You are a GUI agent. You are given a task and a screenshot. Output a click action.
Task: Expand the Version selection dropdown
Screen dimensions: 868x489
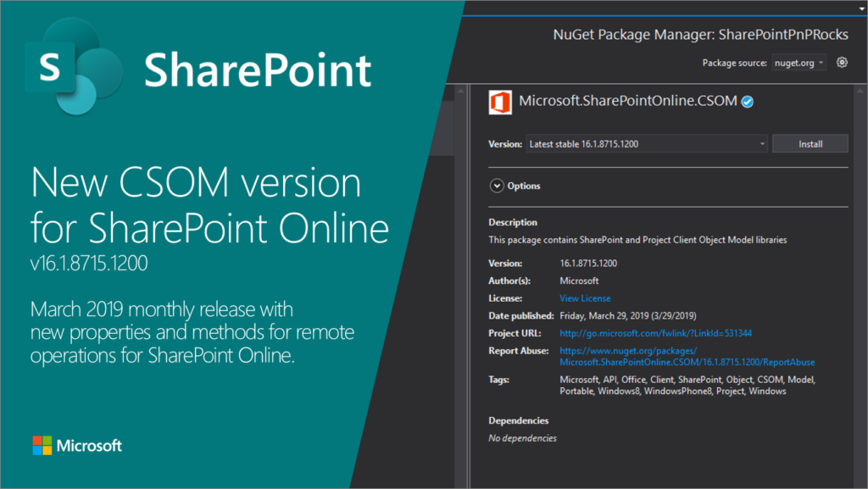click(647, 144)
